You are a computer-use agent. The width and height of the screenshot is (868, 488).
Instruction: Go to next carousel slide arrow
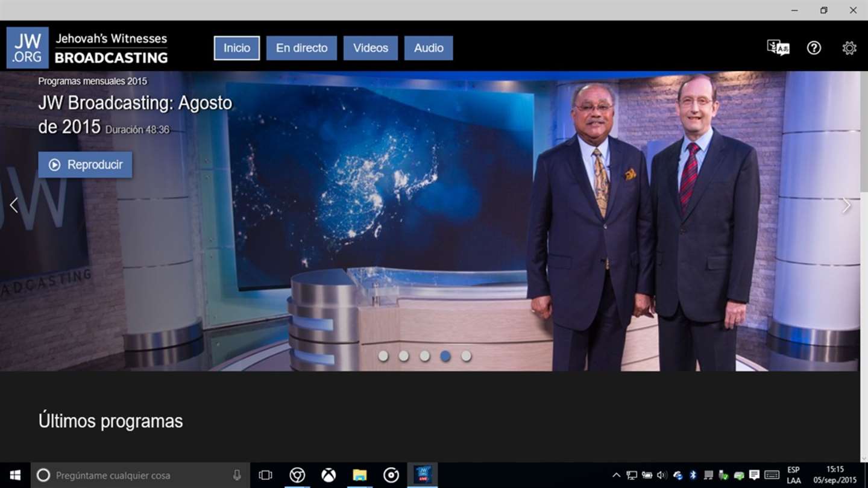point(846,205)
